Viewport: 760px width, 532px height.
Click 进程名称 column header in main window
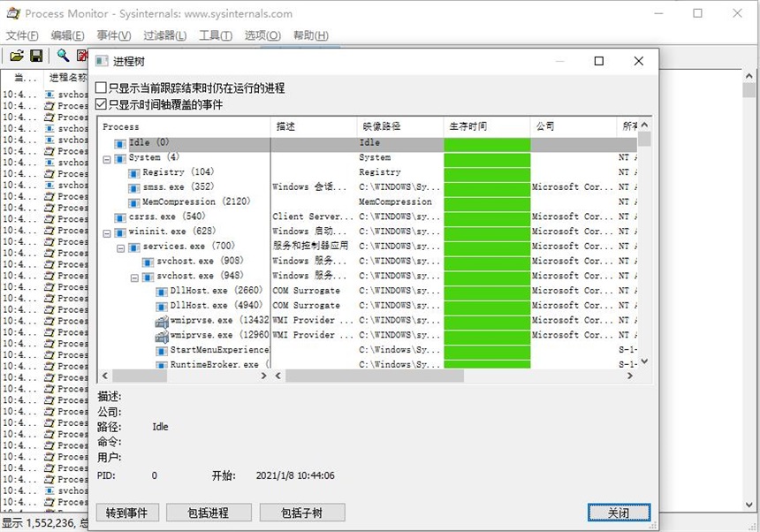(67, 78)
